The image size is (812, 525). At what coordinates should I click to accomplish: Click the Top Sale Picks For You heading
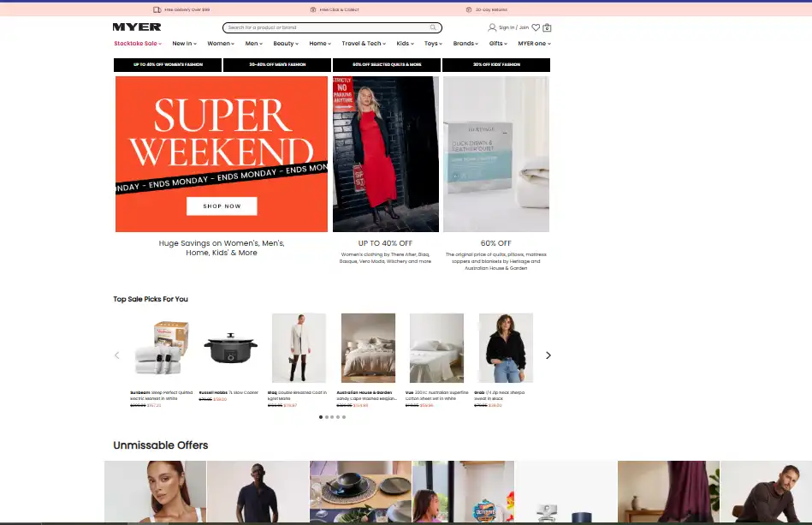(151, 299)
